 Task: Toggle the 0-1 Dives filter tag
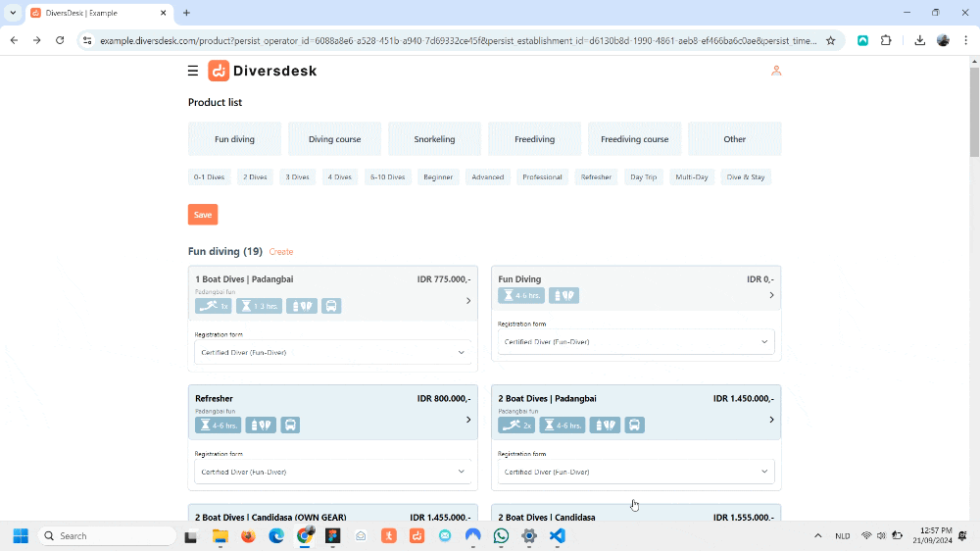pos(209,177)
